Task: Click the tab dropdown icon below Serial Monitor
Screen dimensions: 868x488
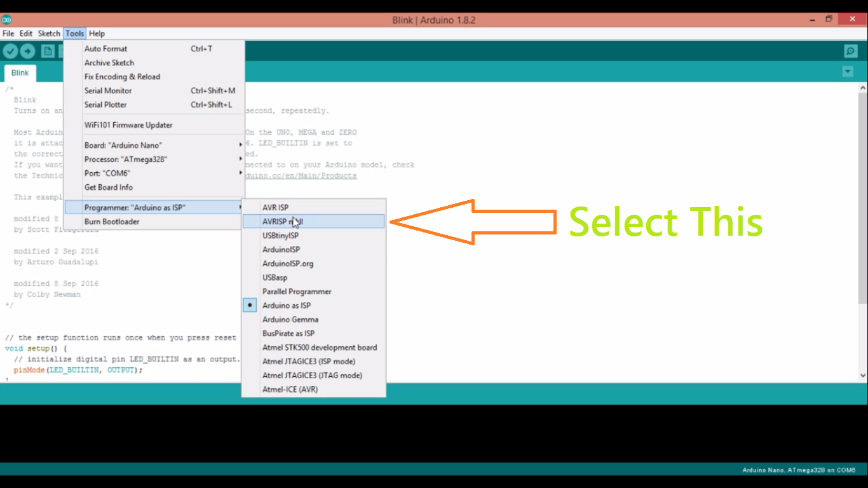Action: click(x=848, y=71)
